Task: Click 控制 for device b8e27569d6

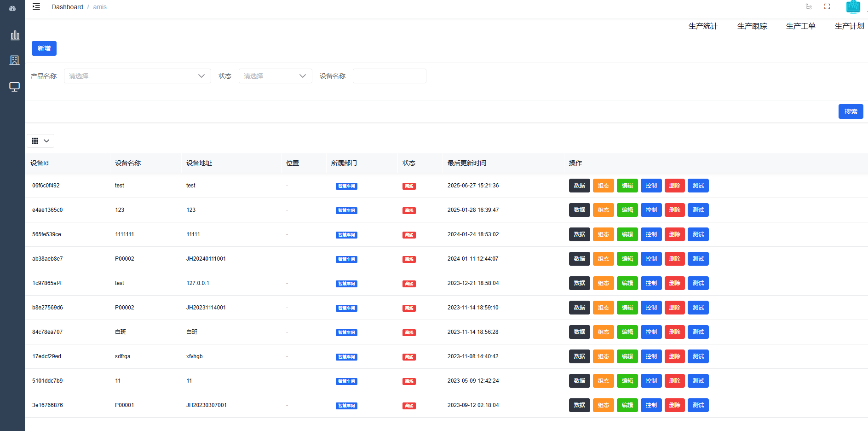Action: coord(651,308)
